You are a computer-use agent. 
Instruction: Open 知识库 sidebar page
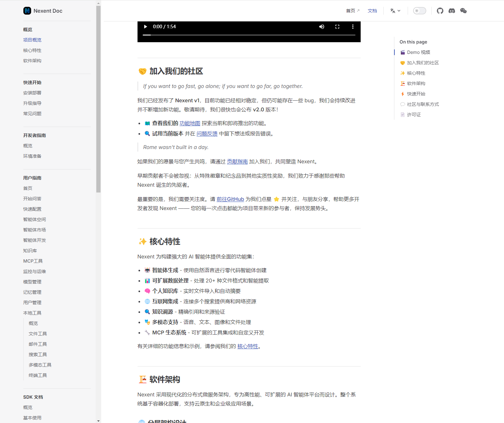(x=30, y=251)
